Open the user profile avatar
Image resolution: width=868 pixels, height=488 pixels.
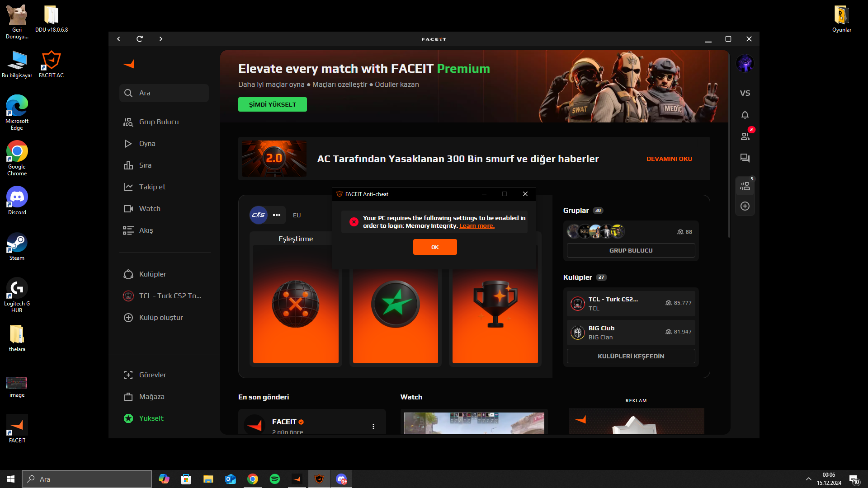[x=745, y=63]
